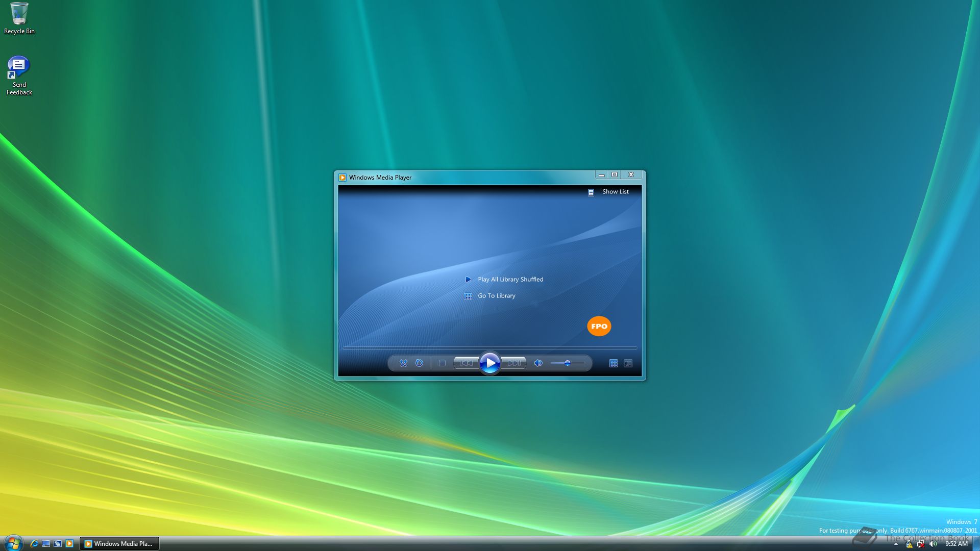Adjust the Media Player volume slider
The height and width of the screenshot is (551, 980).
(x=568, y=363)
